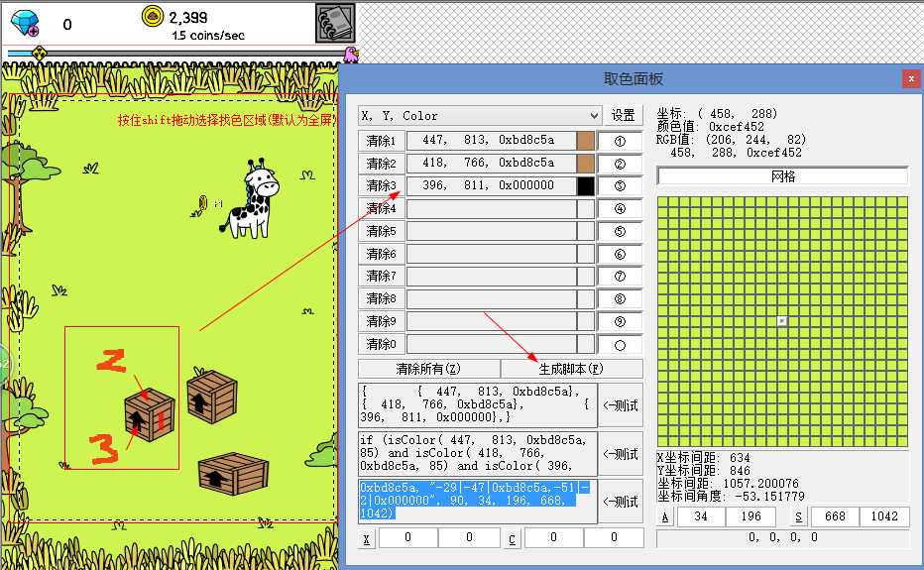Screen dimensions: 924x570
Task: Click the blue diamond gem icon
Action: 26,23
